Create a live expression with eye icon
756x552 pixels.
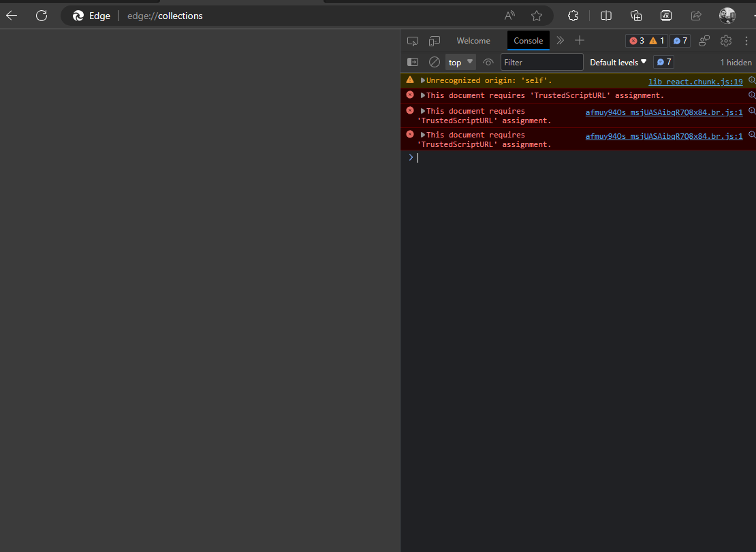click(x=488, y=62)
